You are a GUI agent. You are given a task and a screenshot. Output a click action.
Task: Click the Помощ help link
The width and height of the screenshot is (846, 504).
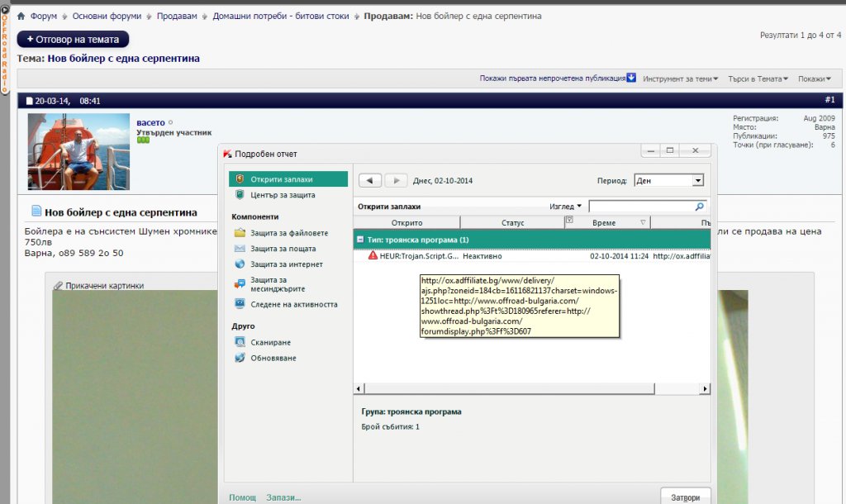242,497
